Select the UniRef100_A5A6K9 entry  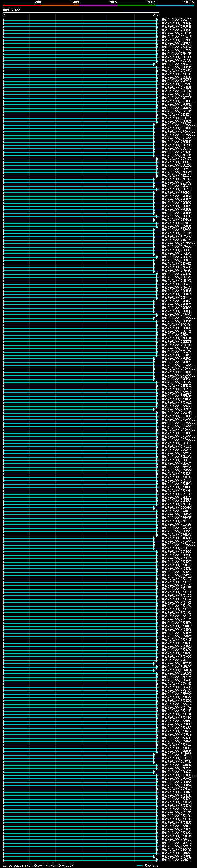point(176,772)
